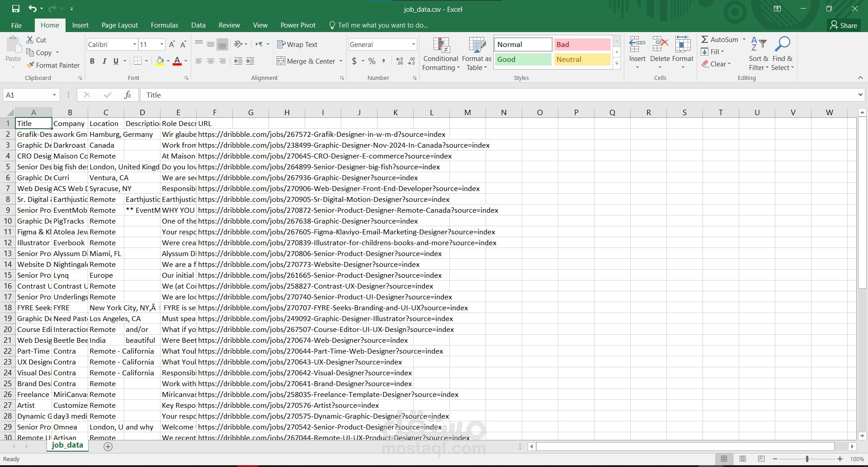Click the Percent Style icon
This screenshot has height=467, width=868.
(x=372, y=61)
